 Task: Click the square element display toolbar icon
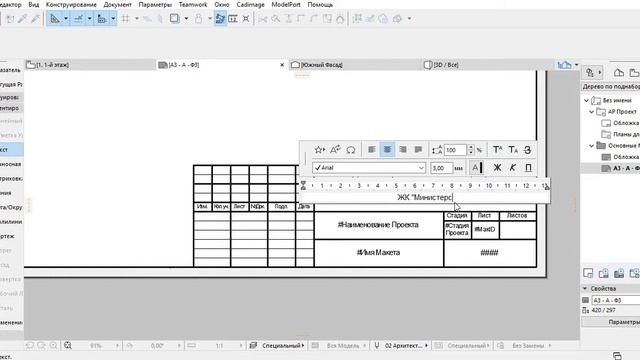pos(175,18)
